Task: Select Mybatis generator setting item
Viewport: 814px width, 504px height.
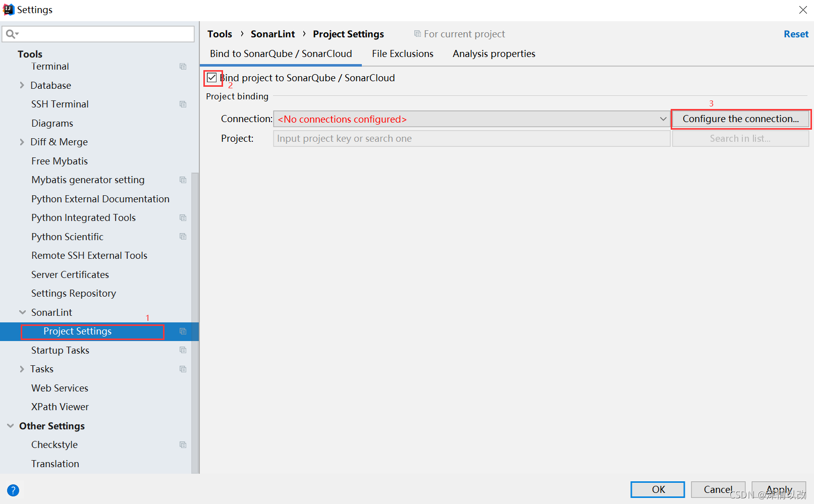Action: point(88,180)
